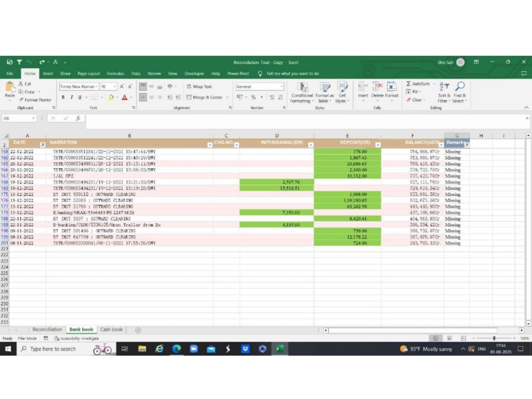532x399 pixels.
Task: Switch to Page Layout view icon
Action: point(450,338)
